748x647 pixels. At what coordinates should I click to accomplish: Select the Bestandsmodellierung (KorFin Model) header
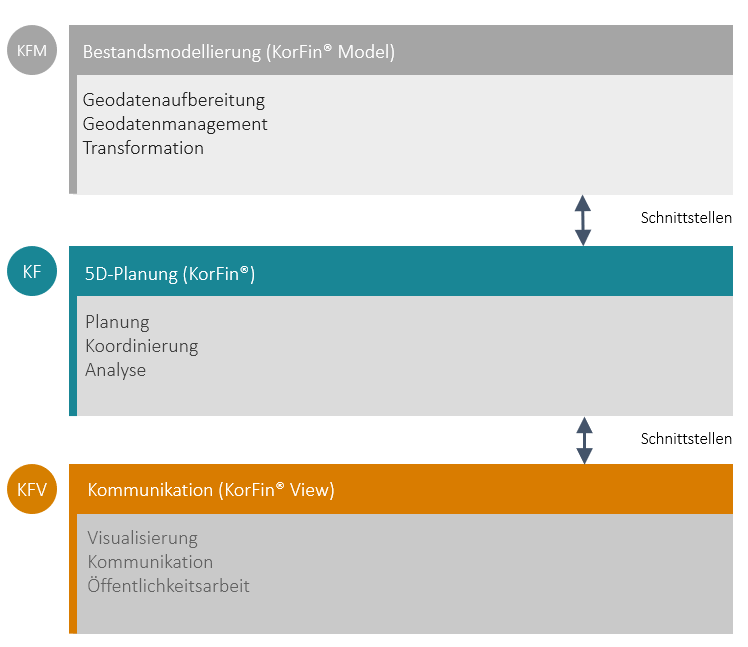pyautogui.click(x=239, y=52)
